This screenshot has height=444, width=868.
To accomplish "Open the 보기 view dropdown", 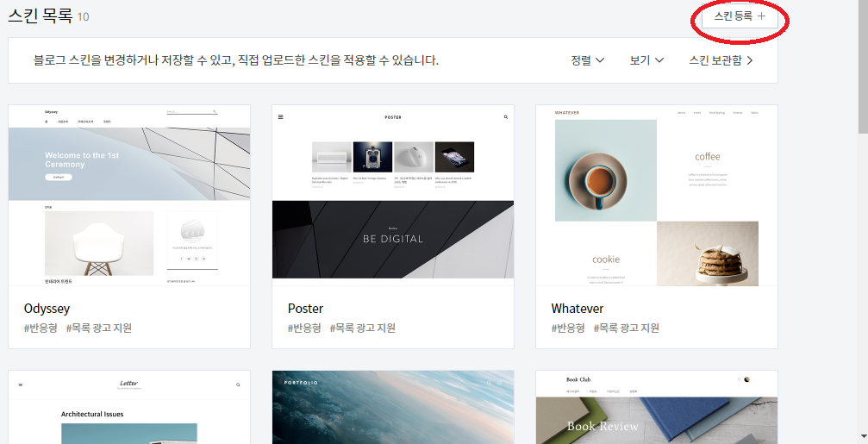I will pos(646,60).
